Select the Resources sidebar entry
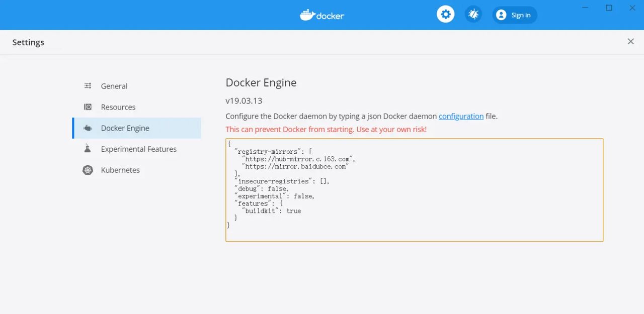 [x=118, y=107]
